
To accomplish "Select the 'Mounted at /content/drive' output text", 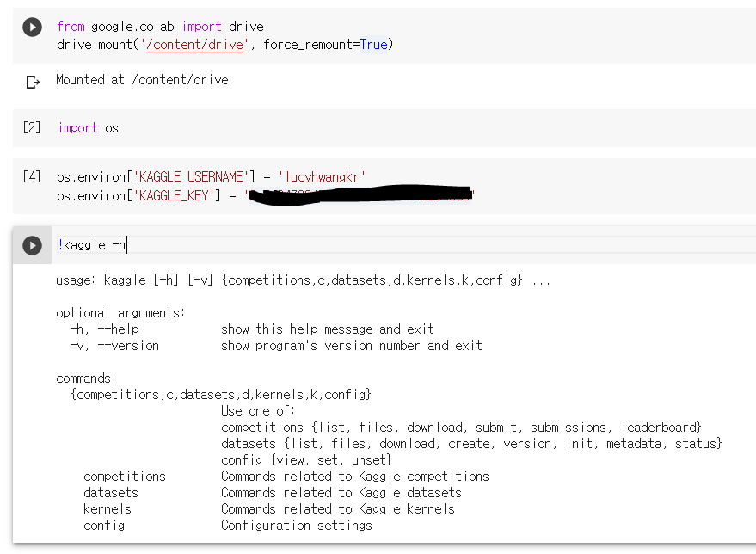I will pos(142,79).
